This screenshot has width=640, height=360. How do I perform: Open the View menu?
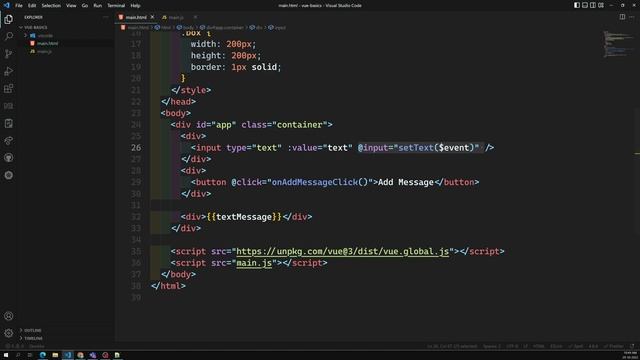tap(71, 6)
